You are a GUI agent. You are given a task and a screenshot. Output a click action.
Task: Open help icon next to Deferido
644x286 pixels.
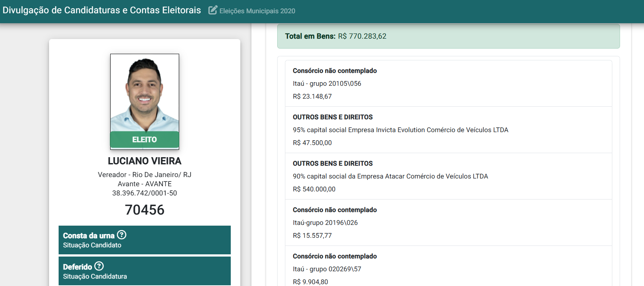tap(99, 266)
